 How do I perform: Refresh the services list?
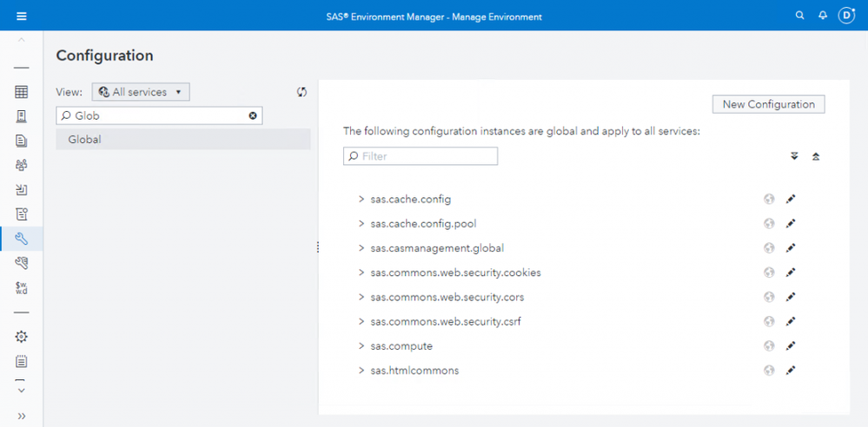[x=301, y=92]
